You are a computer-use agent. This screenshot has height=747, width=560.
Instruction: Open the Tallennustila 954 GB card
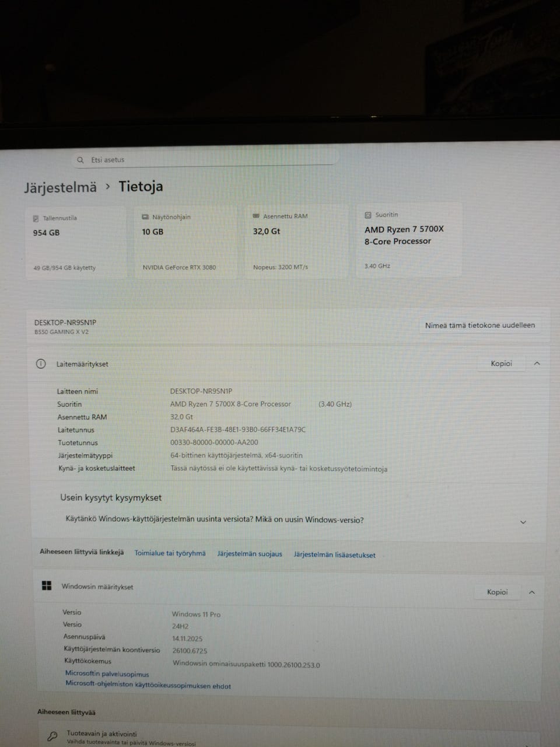tap(76, 242)
